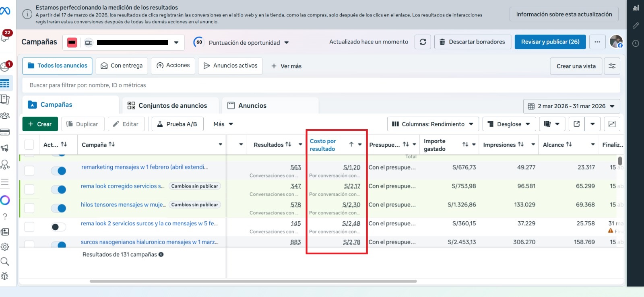Open billing card icon in sidebar
Screen dimensions: 644x297
(x=5, y=132)
